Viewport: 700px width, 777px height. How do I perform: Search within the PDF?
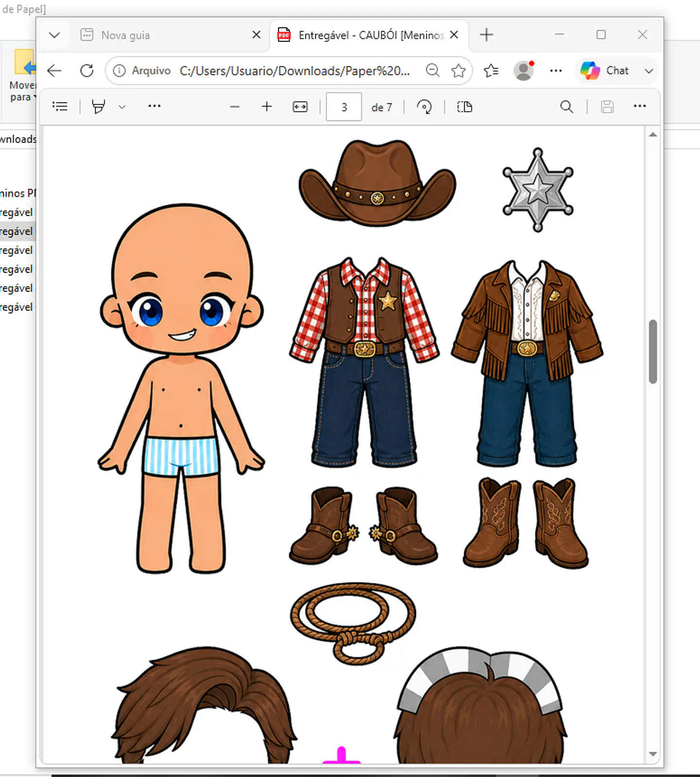[x=566, y=106]
